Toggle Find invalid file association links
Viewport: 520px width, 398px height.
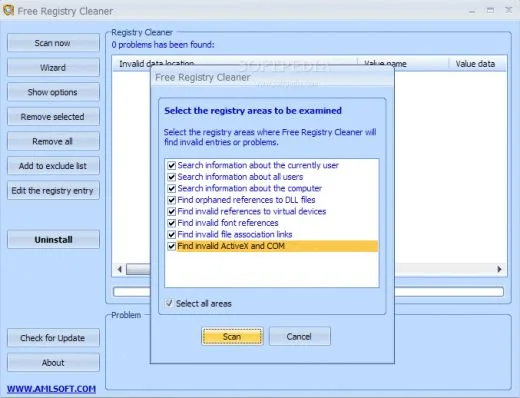[172, 234]
